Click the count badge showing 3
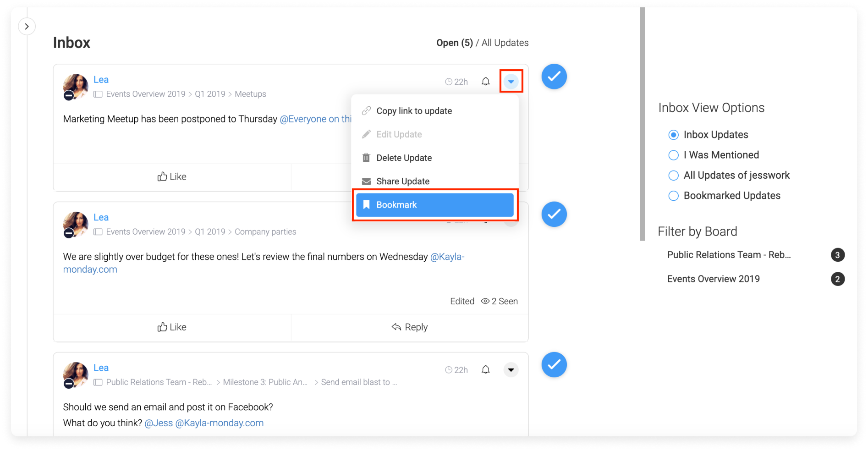Image resolution: width=868 pixels, height=451 pixels. click(x=837, y=255)
